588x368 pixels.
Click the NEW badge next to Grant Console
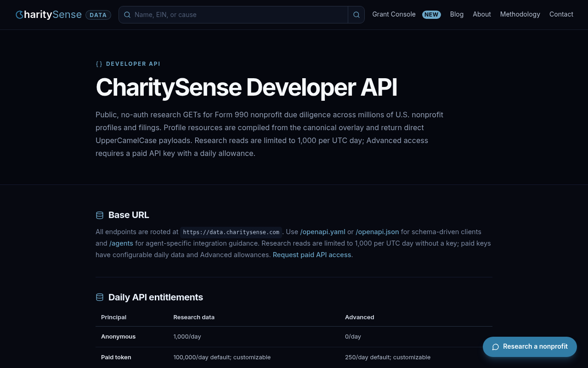tap(431, 15)
